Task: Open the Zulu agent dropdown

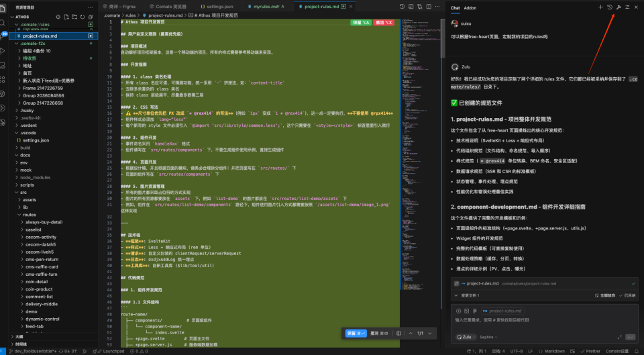Action: point(466,337)
